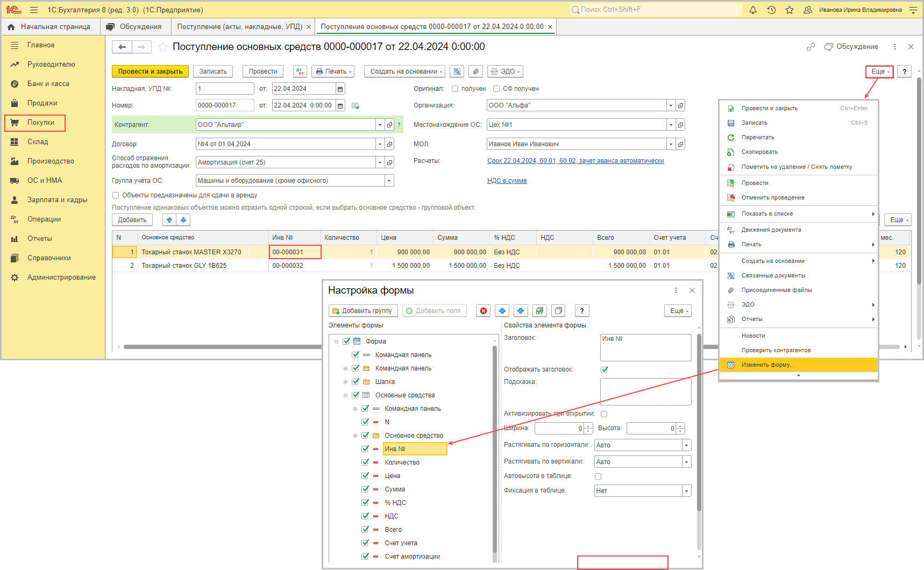Viewport: 924px width, 570px height.
Task: Open Организация dropdown arrow
Action: (671, 106)
